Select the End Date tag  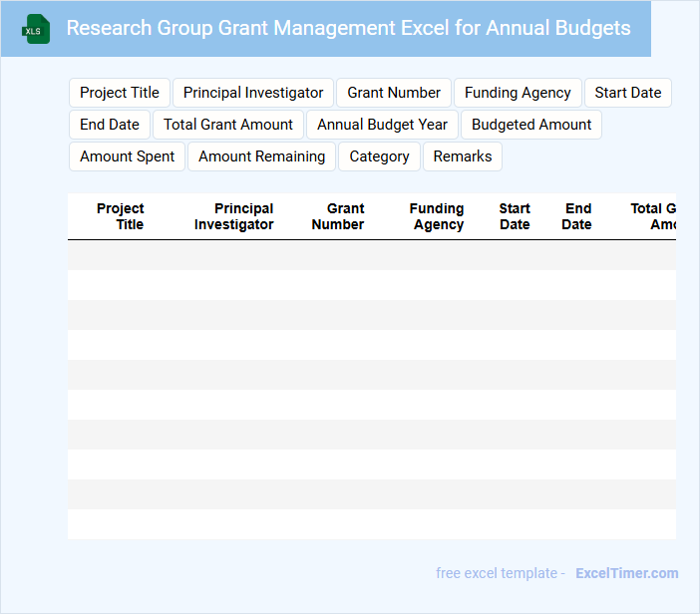click(x=110, y=125)
